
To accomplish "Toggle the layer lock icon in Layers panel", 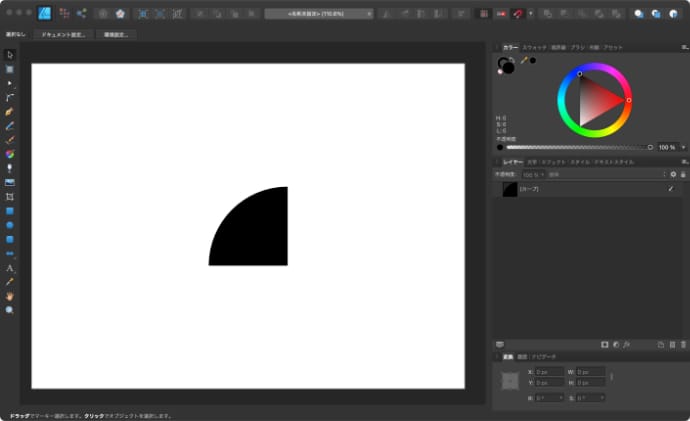I will point(683,174).
